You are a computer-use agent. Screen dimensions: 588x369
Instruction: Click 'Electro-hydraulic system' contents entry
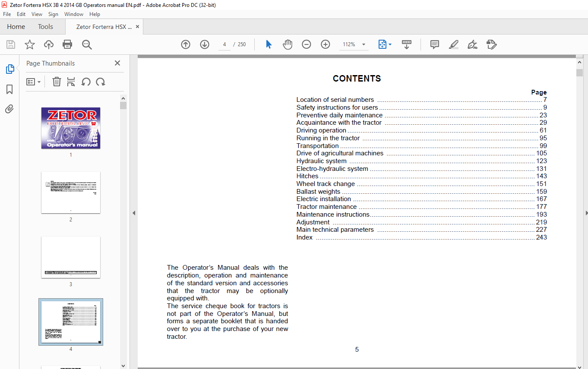click(x=422, y=169)
